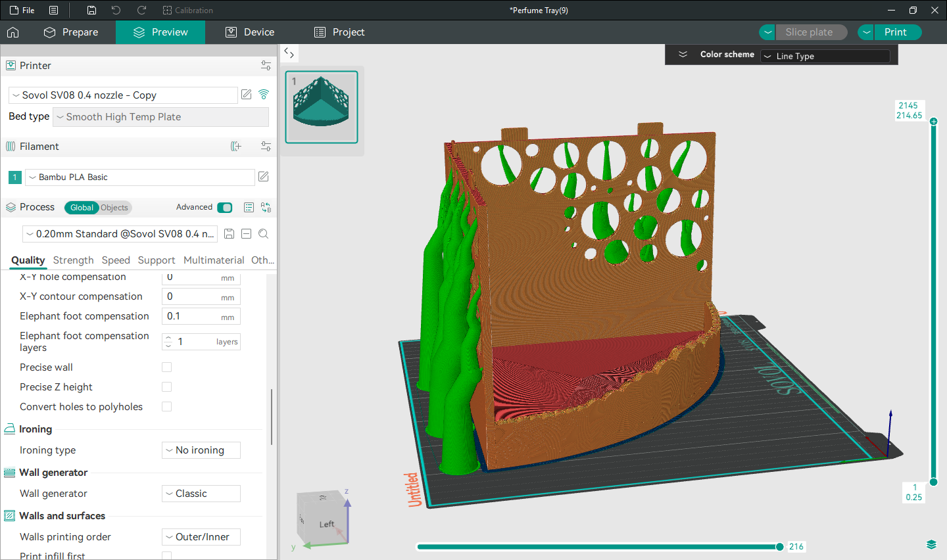Click the add filament icon
Viewport: 947px width, 560px height.
(236, 146)
